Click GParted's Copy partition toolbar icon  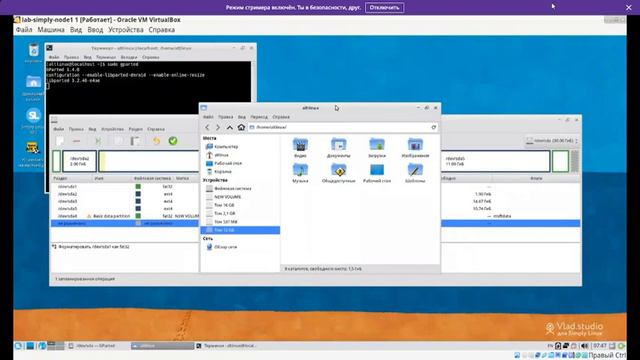[x=118, y=141]
